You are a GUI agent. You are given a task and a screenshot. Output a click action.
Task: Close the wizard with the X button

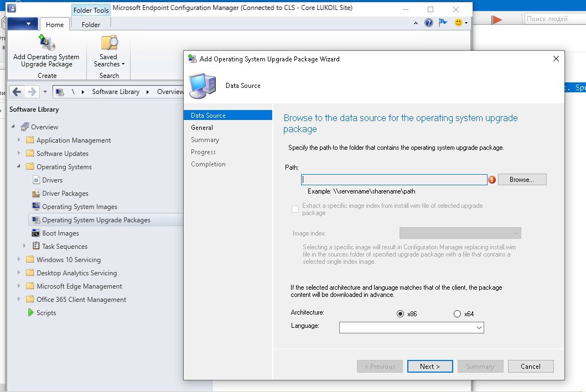(556, 59)
